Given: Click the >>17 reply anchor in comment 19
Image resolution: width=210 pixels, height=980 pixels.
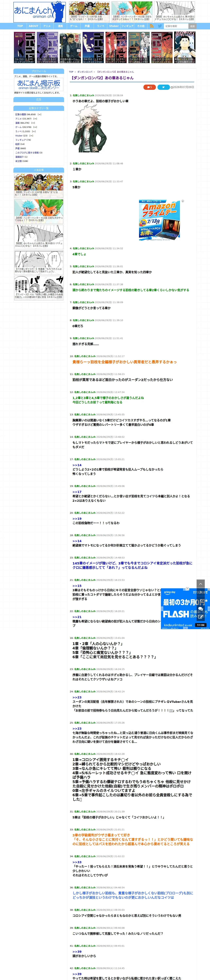Looking at the screenshot, I should [77, 492].
